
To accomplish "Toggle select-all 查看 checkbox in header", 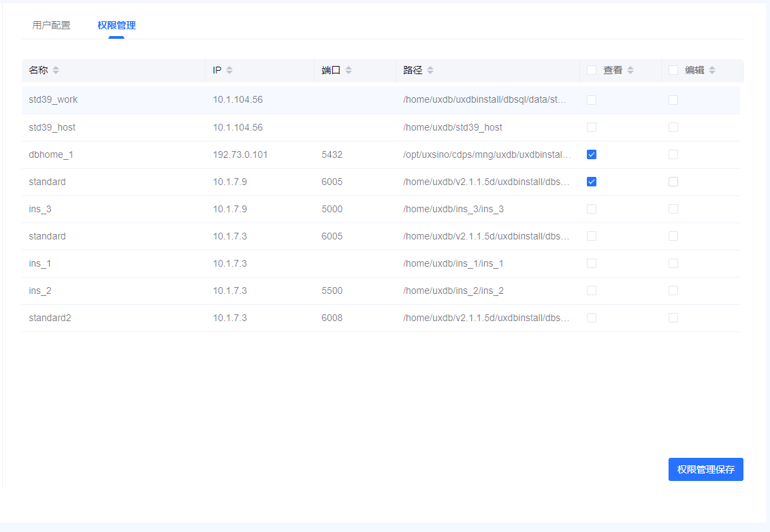I will pos(592,70).
